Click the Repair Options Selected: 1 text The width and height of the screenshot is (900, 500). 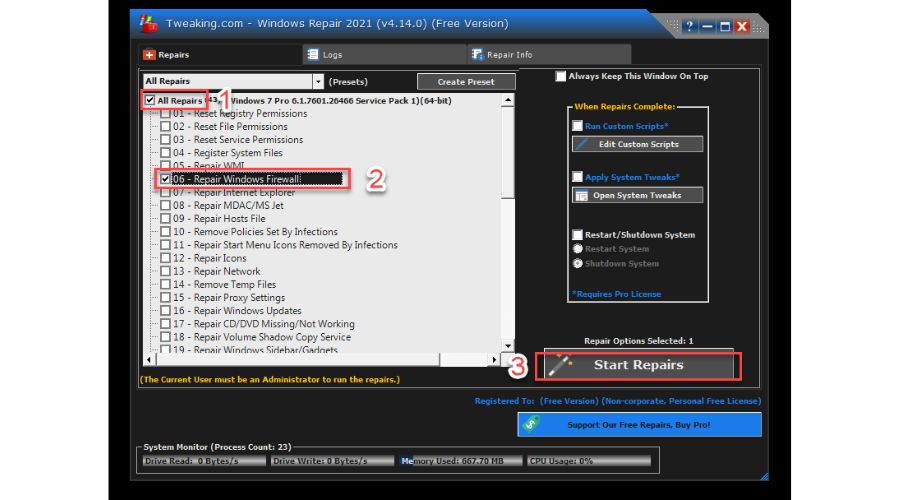[638, 341]
